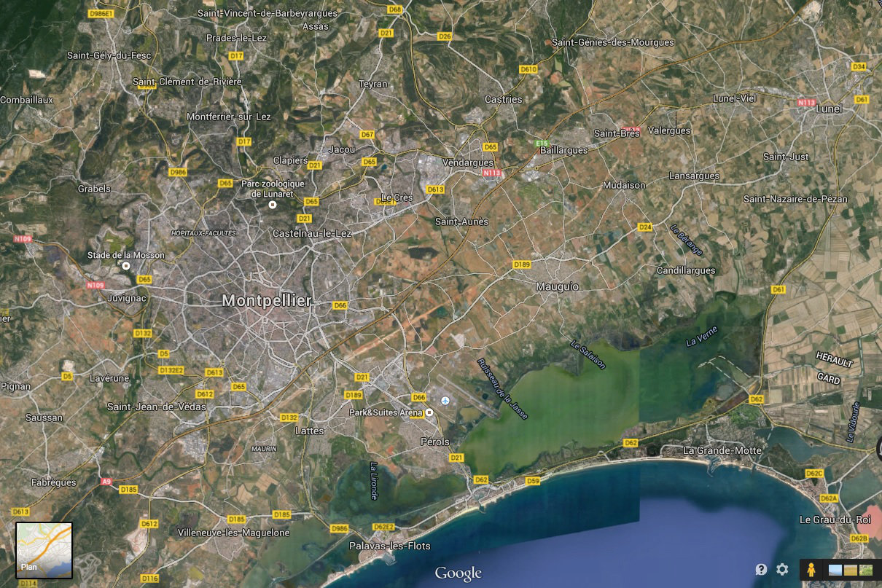Click the D26 road badge
The height and width of the screenshot is (588, 882).
(x=445, y=36)
